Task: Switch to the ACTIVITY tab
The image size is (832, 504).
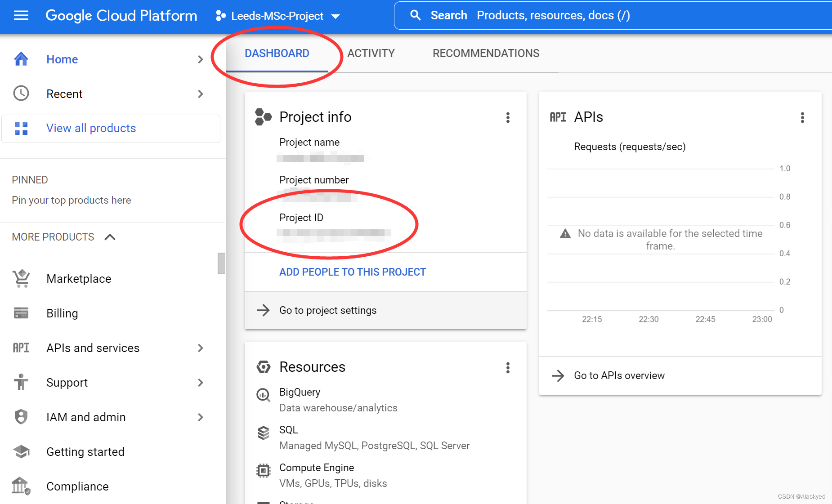Action: pyautogui.click(x=371, y=54)
